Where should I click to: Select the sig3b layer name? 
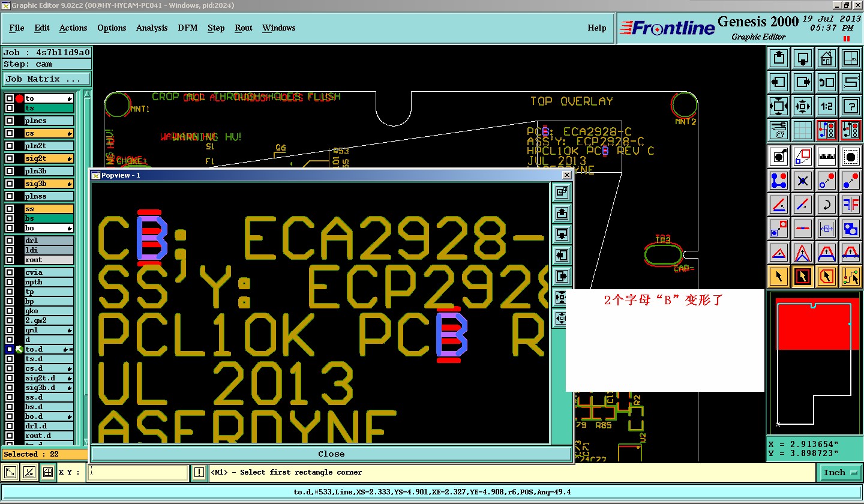(x=49, y=184)
